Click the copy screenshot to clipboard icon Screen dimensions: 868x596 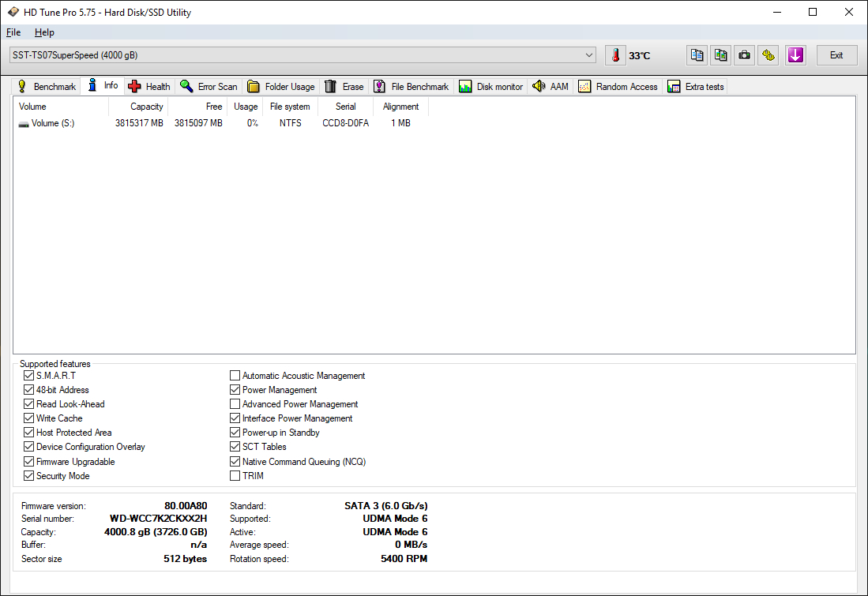pos(721,55)
